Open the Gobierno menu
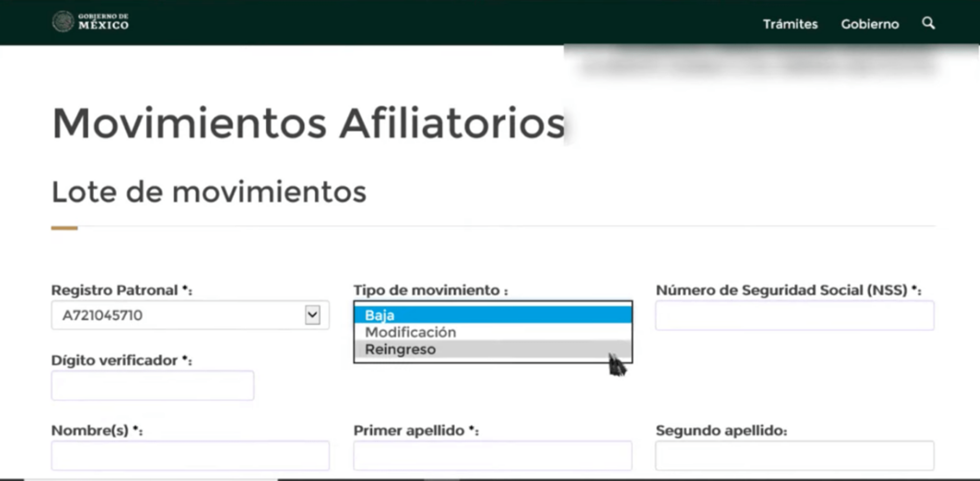Screen dimensions: 980x481 point(870,24)
